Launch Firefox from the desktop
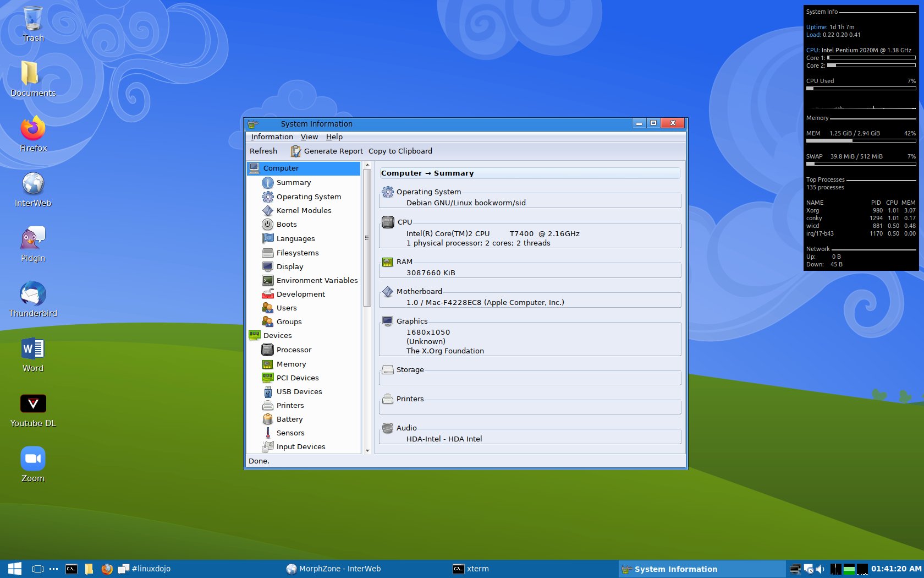 click(33, 134)
